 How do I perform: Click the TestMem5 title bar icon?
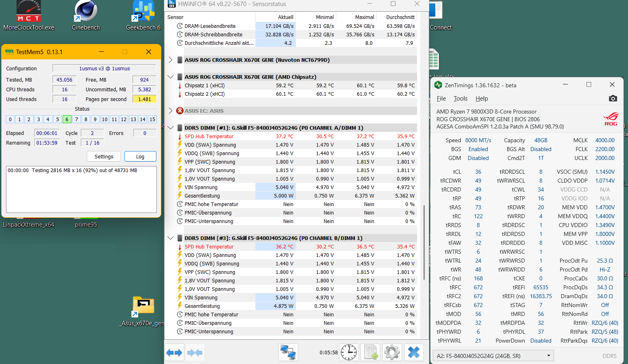(9, 52)
